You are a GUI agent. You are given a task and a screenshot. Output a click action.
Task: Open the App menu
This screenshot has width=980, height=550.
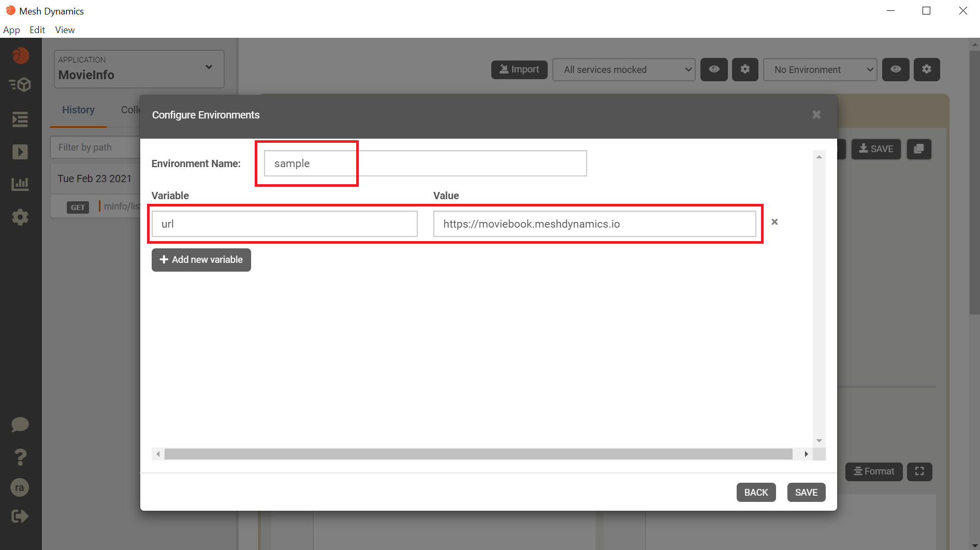point(11,30)
